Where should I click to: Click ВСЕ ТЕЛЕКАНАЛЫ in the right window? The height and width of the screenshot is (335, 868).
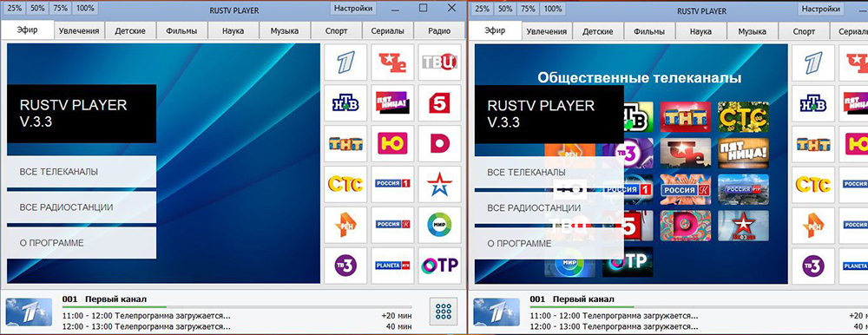tap(549, 172)
